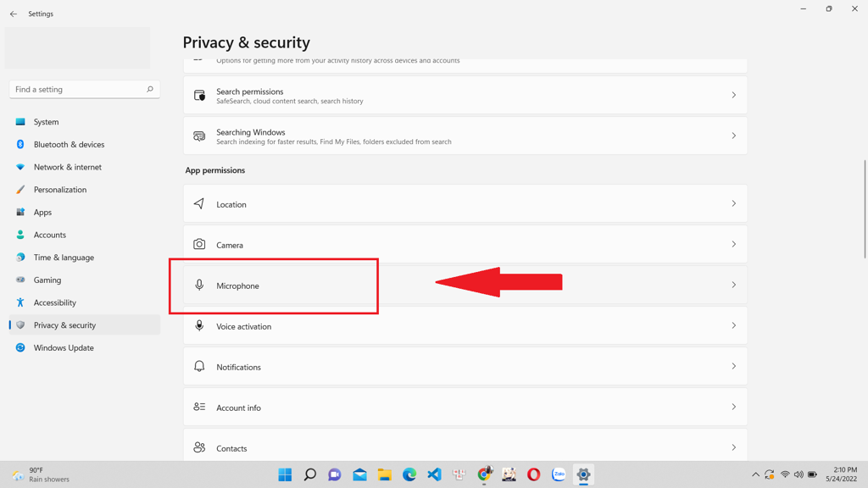Click the back arrow in Settings
This screenshot has height=488, width=868.
tap(14, 14)
